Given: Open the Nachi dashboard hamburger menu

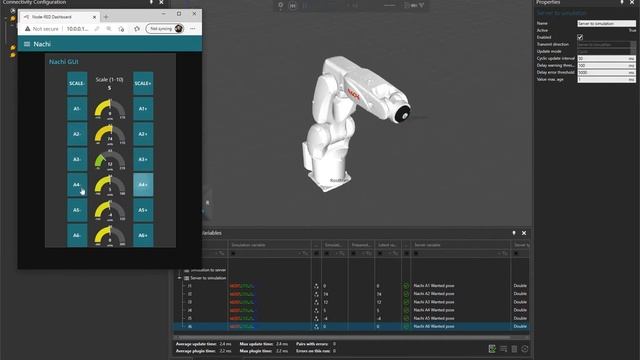Looking at the screenshot, I should 27,44.
